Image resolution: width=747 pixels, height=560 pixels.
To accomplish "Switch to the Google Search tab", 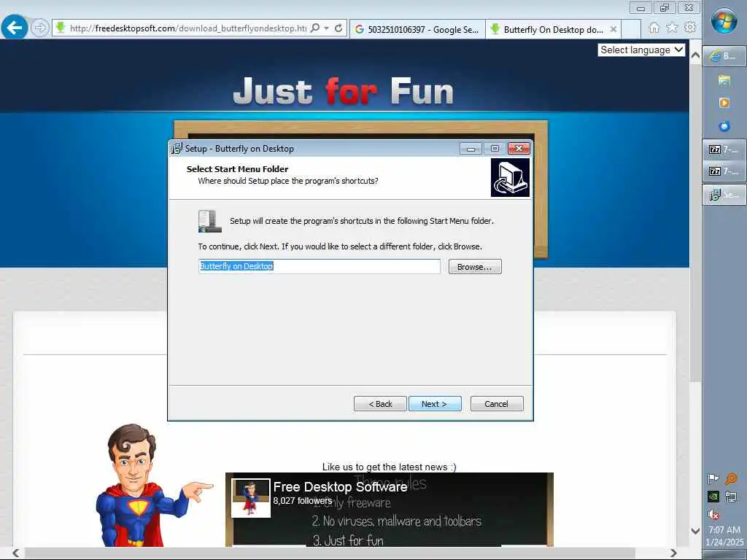I will [x=417, y=29].
